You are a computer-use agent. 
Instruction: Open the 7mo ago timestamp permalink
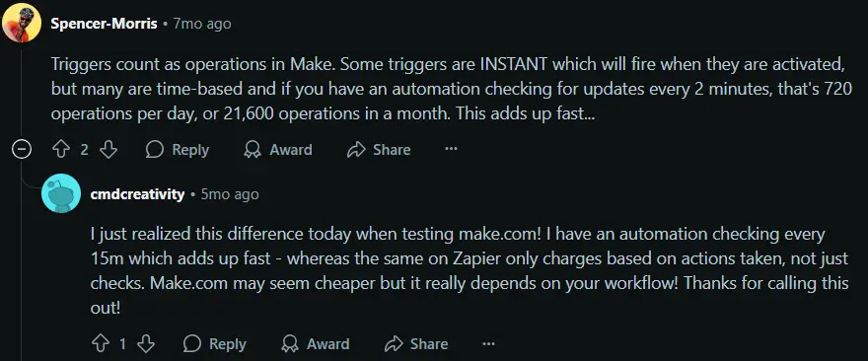(202, 24)
